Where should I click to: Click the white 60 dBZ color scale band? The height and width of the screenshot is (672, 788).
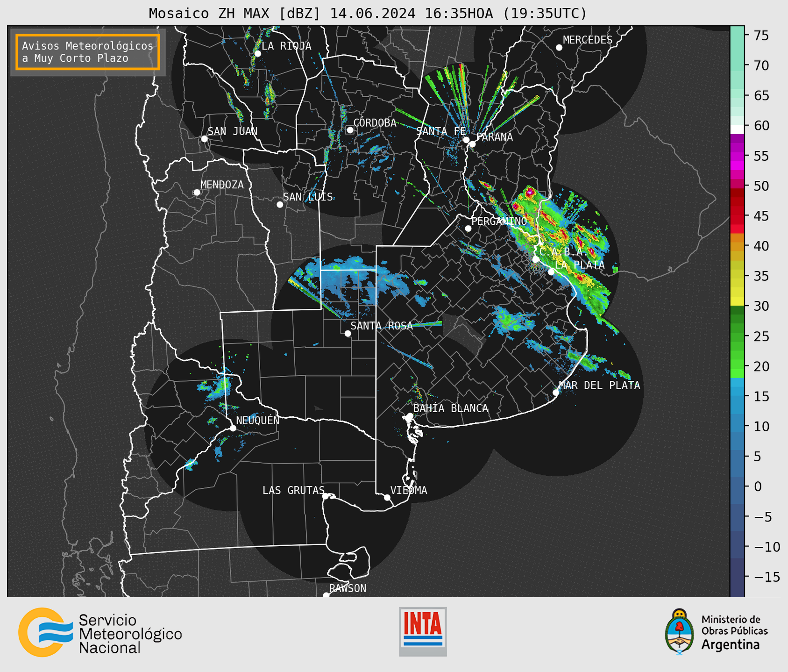737,129
